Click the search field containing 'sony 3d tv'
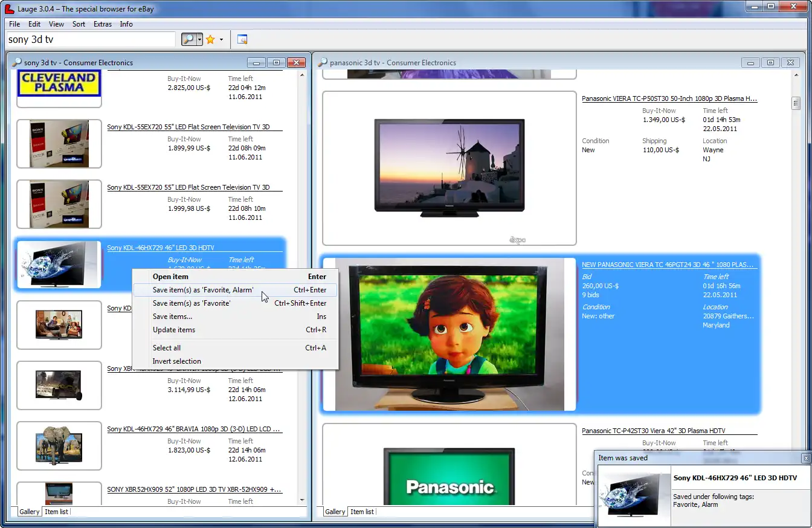This screenshot has height=528, width=812. point(91,39)
